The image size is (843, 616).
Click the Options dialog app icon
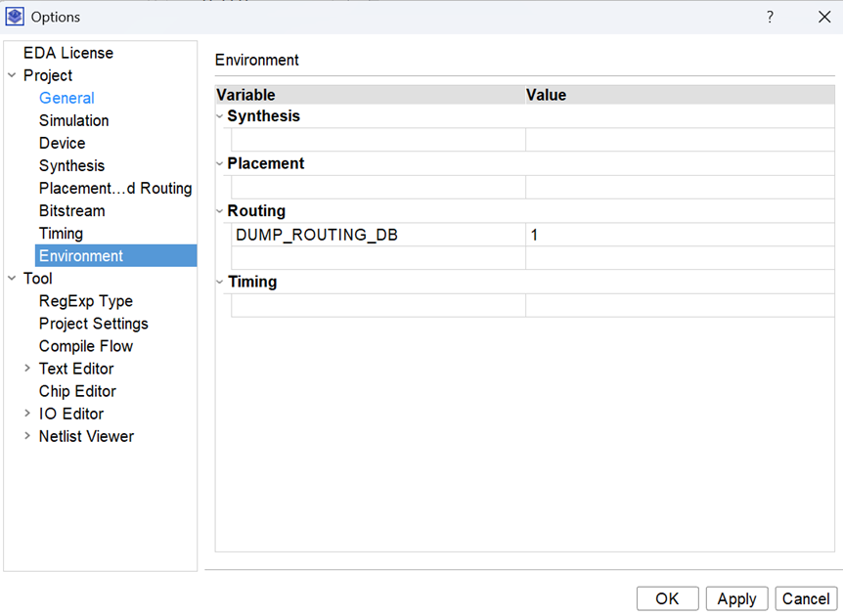click(15, 17)
